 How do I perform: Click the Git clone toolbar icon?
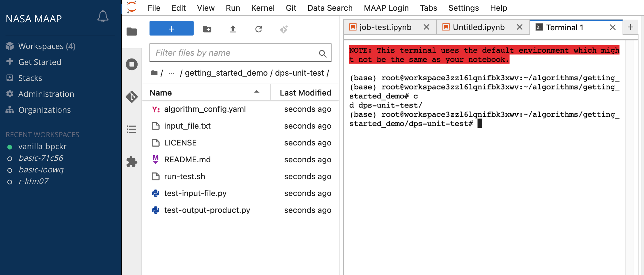point(284,29)
